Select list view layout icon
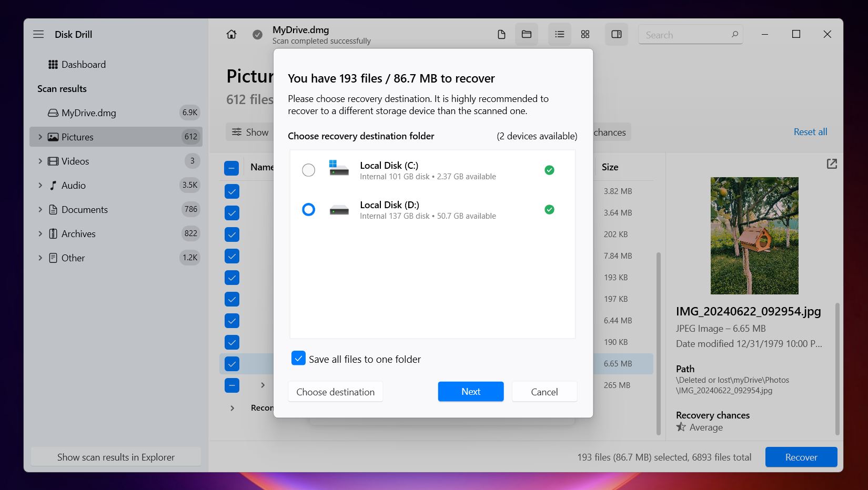The width and height of the screenshot is (868, 490). coord(560,35)
